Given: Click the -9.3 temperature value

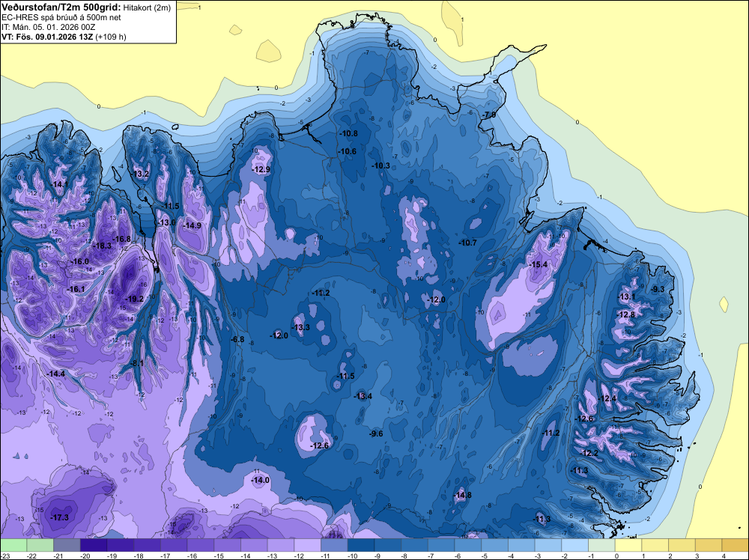Looking at the screenshot, I should point(658,289).
